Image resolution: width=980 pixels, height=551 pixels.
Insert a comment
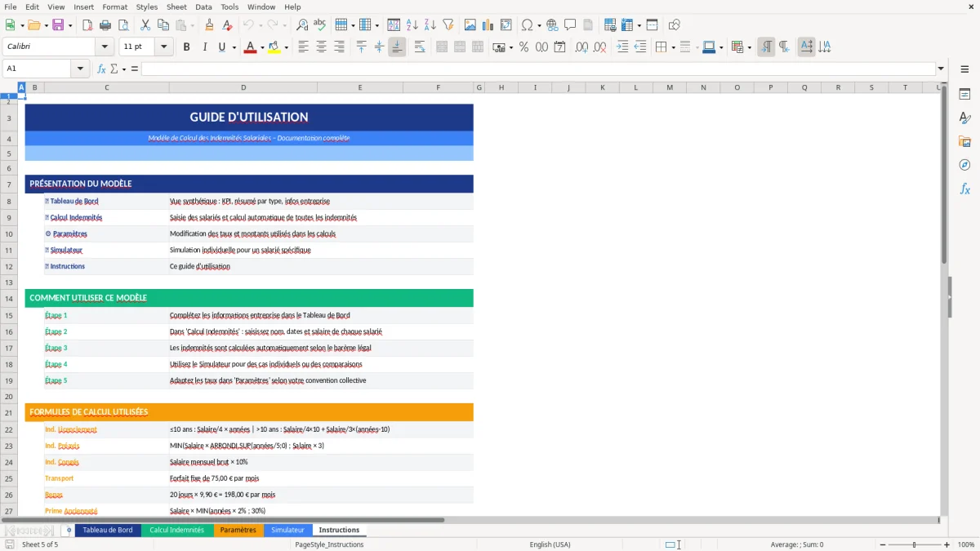[570, 24]
